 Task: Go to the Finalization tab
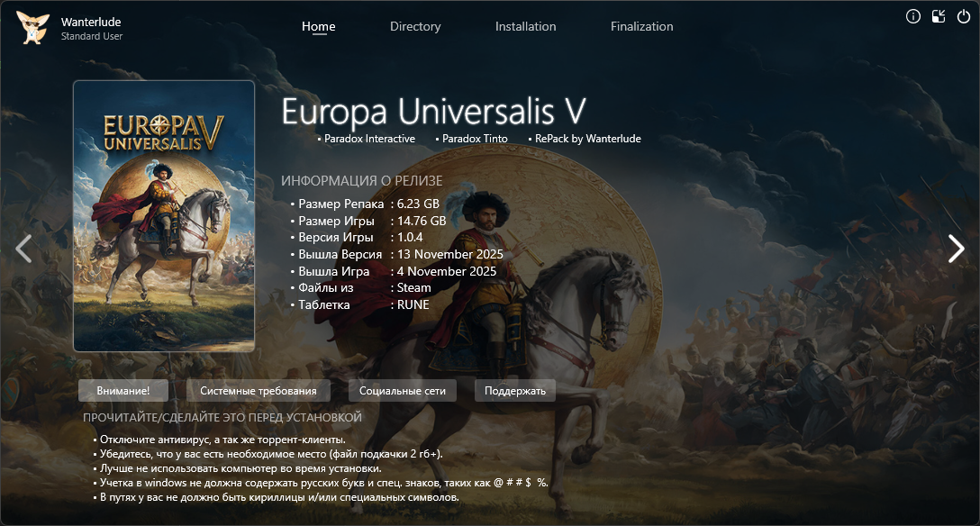(641, 26)
